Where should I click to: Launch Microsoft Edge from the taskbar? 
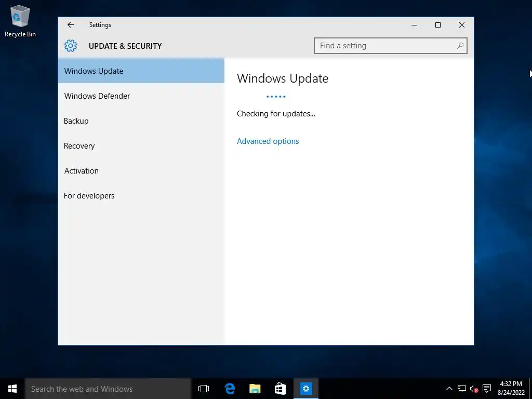tap(230, 389)
